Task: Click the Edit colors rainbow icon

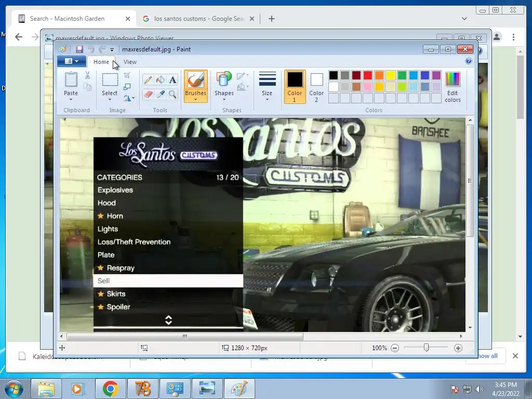Action: [453, 79]
